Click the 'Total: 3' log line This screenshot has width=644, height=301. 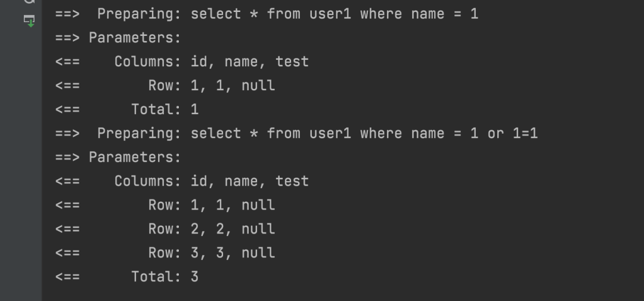coord(127,277)
